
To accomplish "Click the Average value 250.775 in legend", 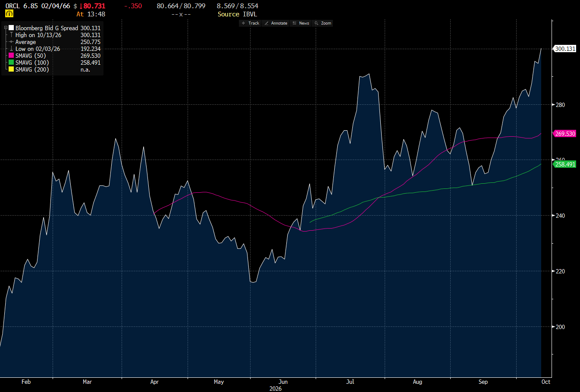I will pos(91,42).
